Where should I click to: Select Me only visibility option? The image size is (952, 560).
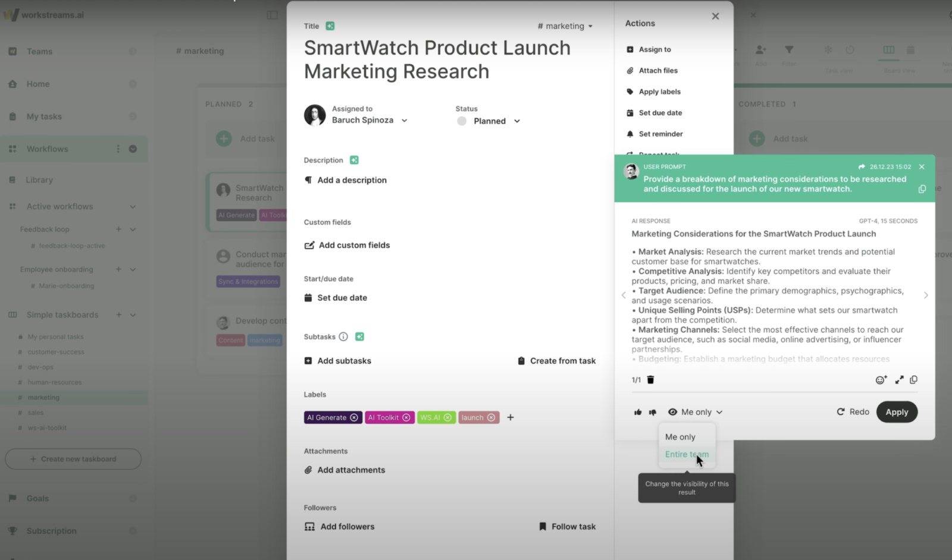[x=680, y=437]
